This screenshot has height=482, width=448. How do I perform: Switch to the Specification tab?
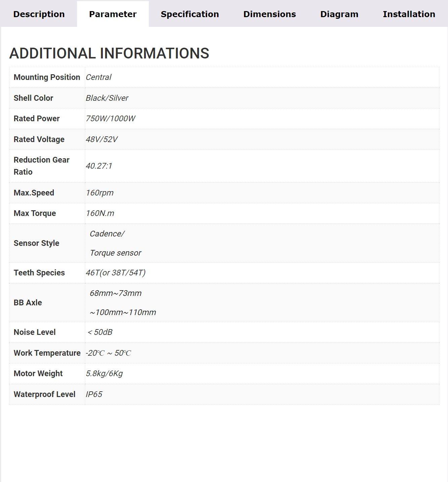click(x=190, y=14)
